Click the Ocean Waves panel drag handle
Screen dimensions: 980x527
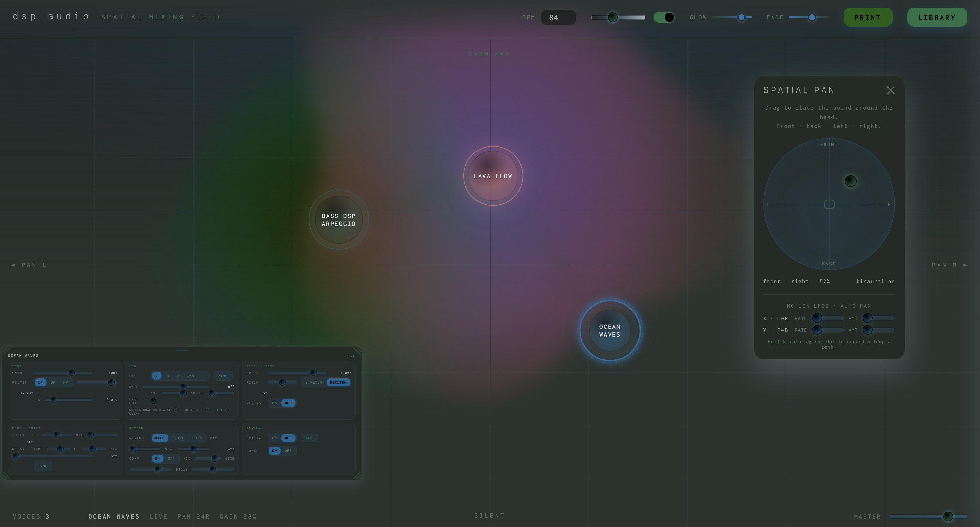tap(182, 351)
